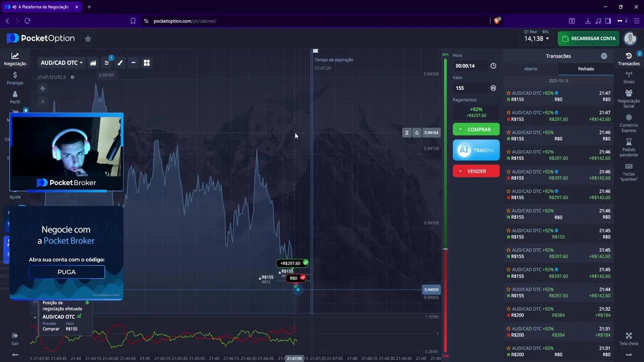This screenshot has width=644, height=362.
Task: Collapse left sidebar with bottom arrow
Action: pos(15,355)
